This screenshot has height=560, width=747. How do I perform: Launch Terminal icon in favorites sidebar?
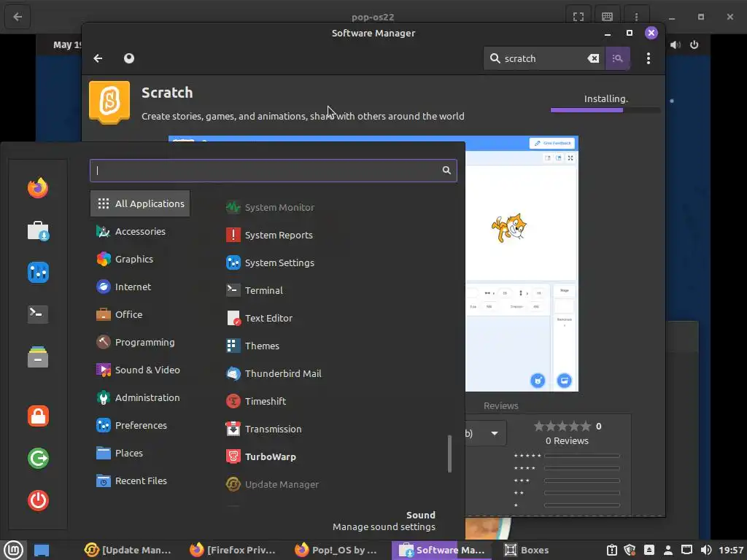[38, 314]
